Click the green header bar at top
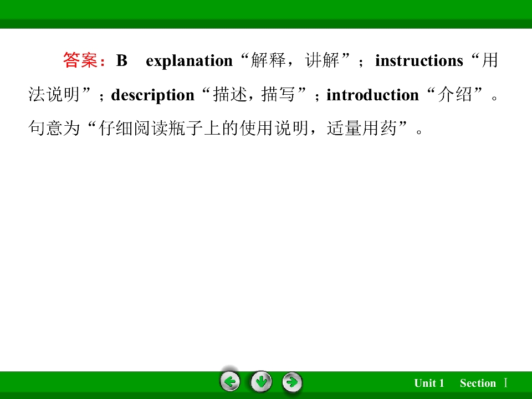The image size is (532, 399). [266, 14]
